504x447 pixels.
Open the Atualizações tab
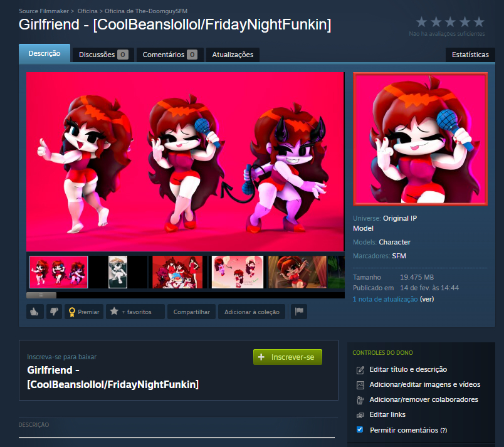click(x=233, y=55)
